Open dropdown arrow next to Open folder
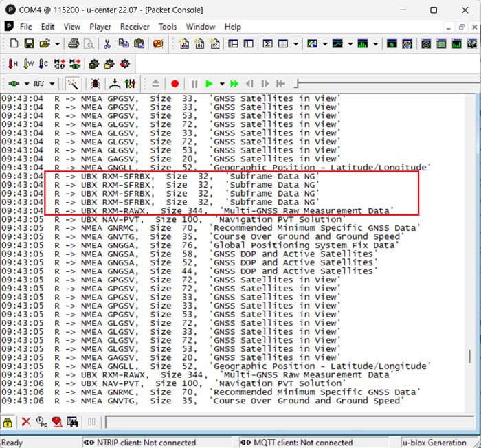Screen dimensions: 481x448 [x=56, y=44]
